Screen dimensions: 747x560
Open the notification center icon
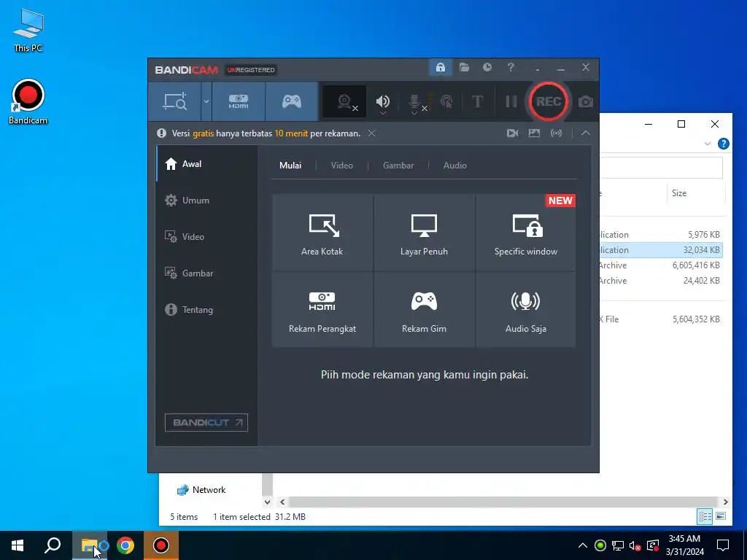[x=723, y=545]
